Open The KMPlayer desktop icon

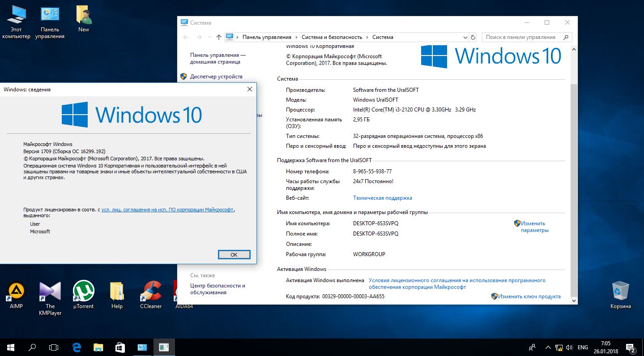pyautogui.click(x=50, y=291)
